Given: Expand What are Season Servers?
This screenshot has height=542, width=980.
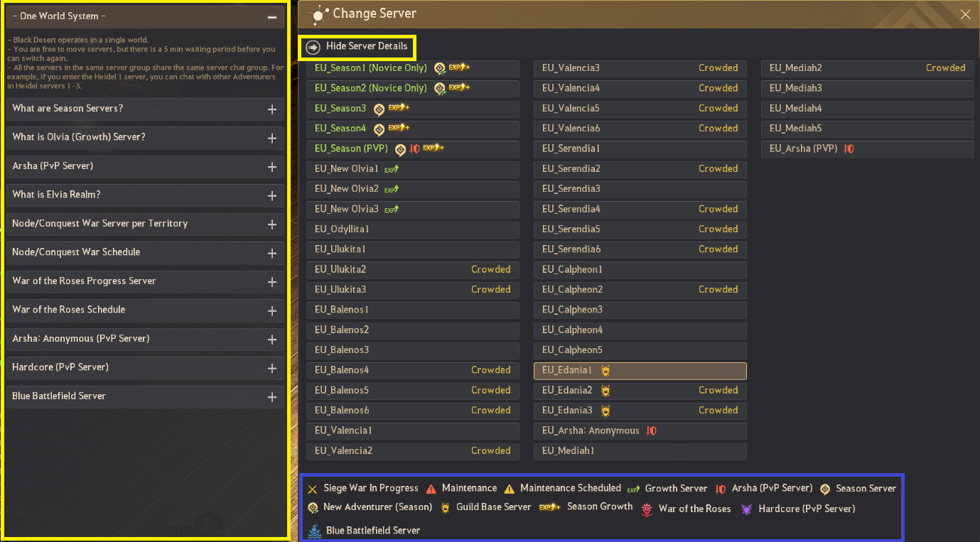Looking at the screenshot, I should (x=271, y=109).
